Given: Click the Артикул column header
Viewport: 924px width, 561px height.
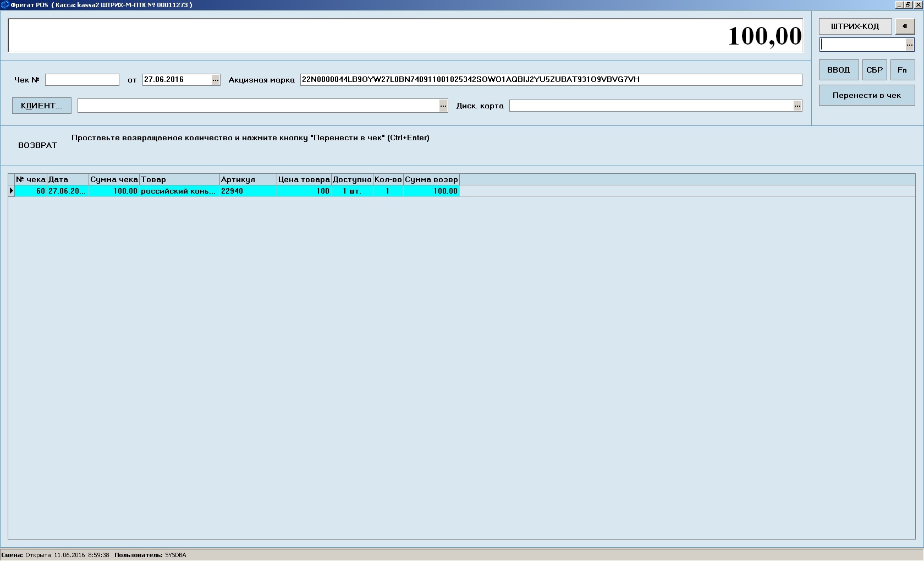Looking at the screenshot, I should click(x=248, y=179).
